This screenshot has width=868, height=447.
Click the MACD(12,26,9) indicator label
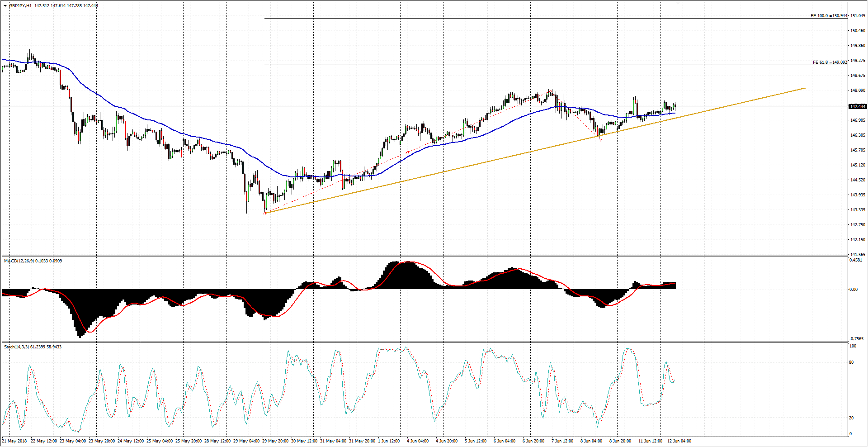click(18, 261)
